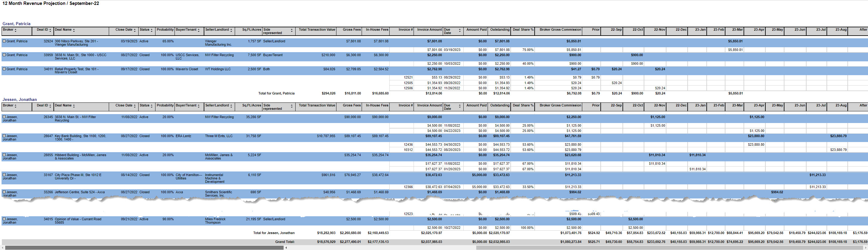Collapse deal 34011 Maven's Closet row
The image size is (868, 250).
pyautogui.click(x=4, y=69)
